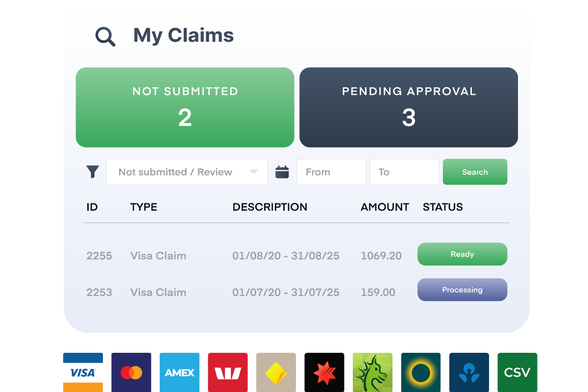The width and height of the screenshot is (588, 392).
Task: Select the Commonwealth Bank icon
Action: [276, 372]
